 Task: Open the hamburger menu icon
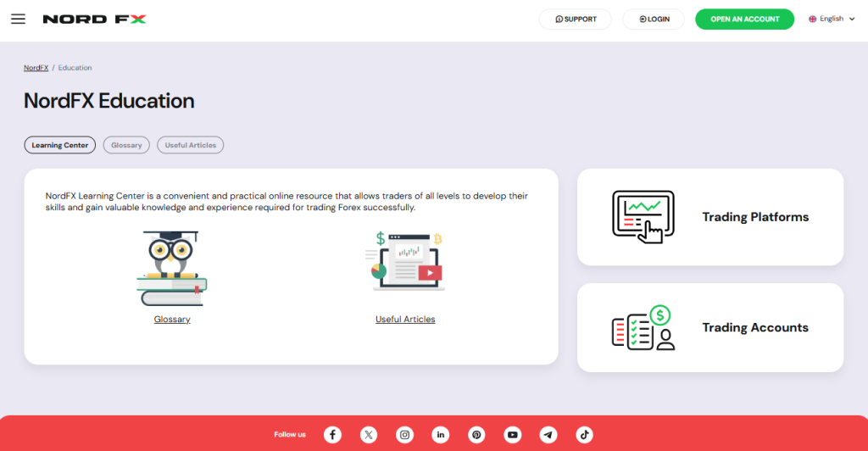click(18, 19)
